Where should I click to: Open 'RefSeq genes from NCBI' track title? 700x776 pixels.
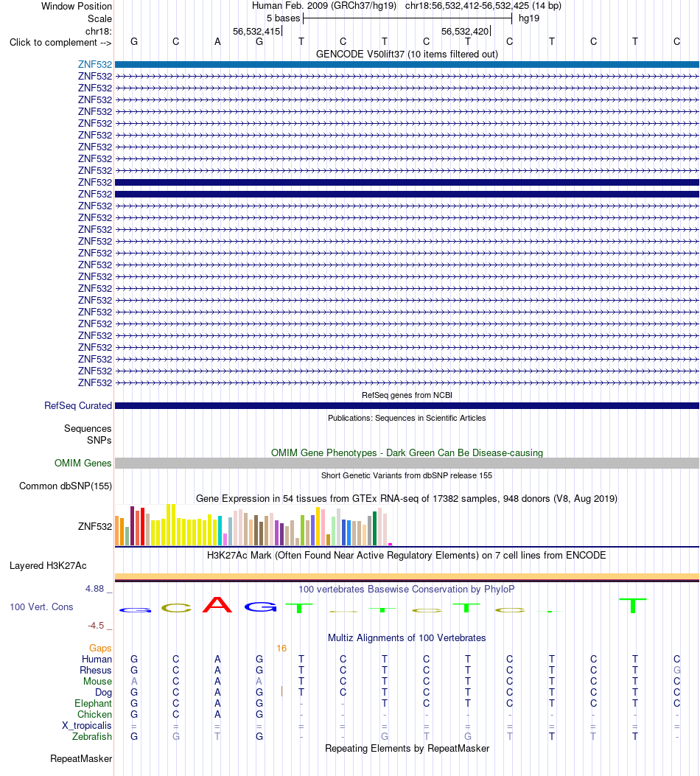(407, 396)
